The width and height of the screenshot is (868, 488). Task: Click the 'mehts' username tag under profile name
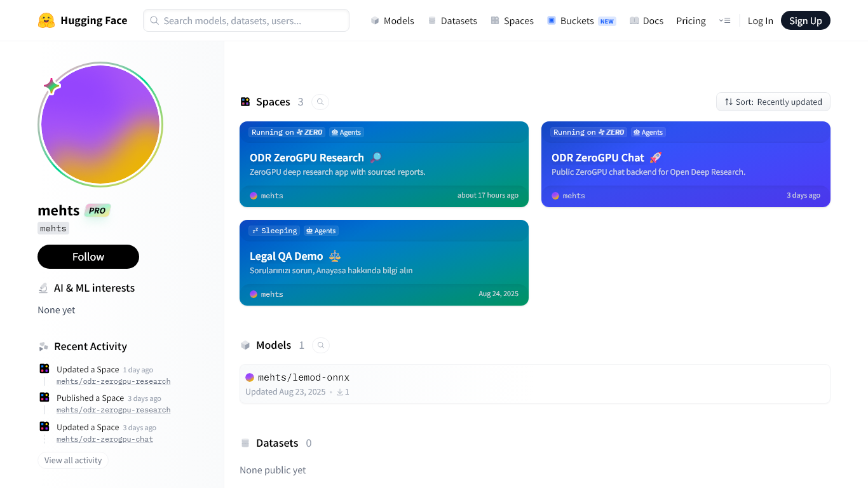coord(53,229)
